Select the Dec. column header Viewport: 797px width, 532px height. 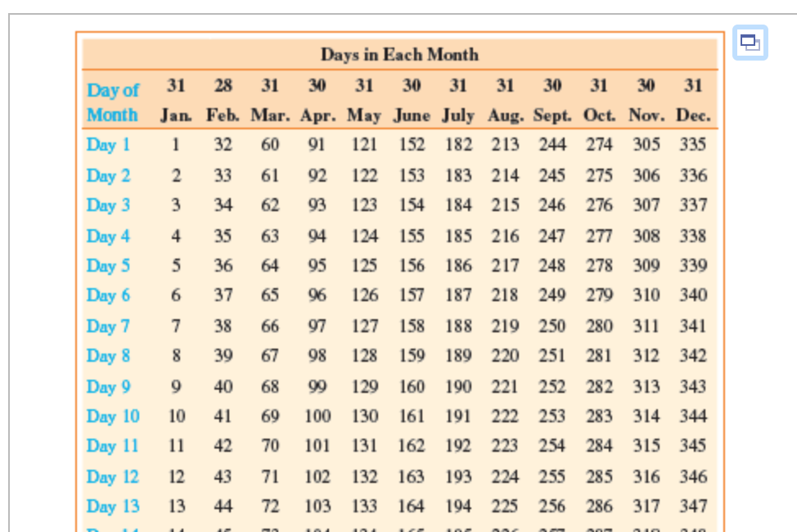(695, 115)
